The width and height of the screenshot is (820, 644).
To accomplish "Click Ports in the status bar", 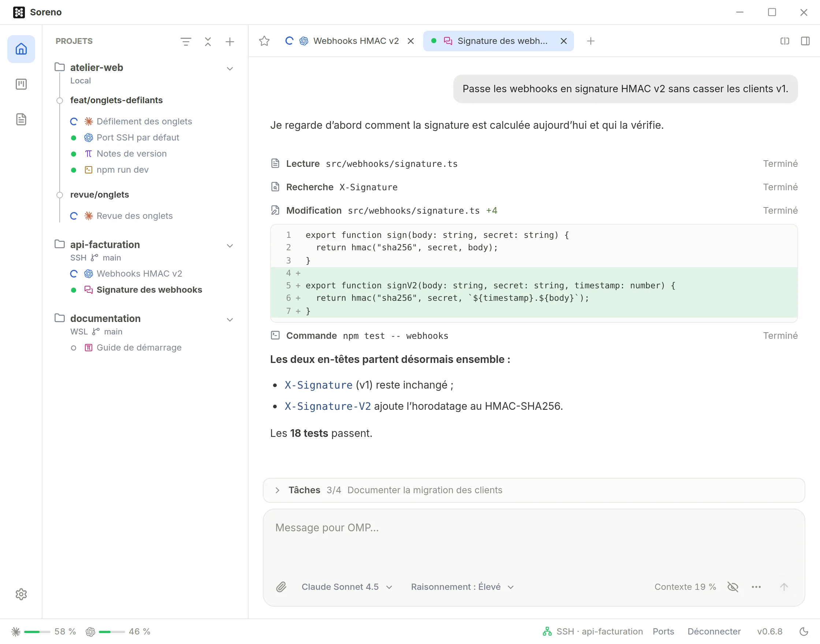I will pyautogui.click(x=663, y=631).
